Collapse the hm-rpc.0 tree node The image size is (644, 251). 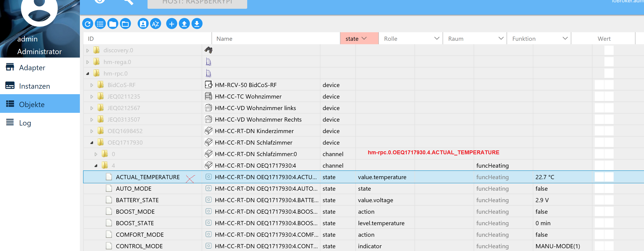click(x=88, y=73)
